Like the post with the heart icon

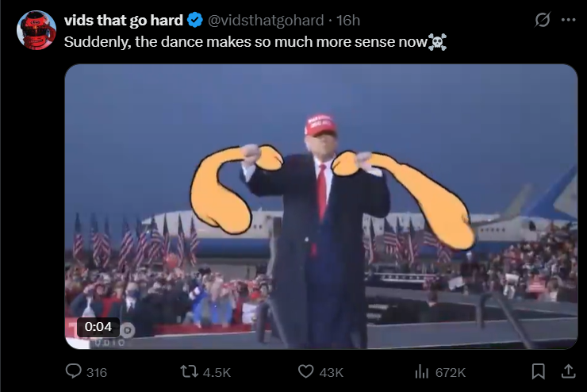[305, 371]
